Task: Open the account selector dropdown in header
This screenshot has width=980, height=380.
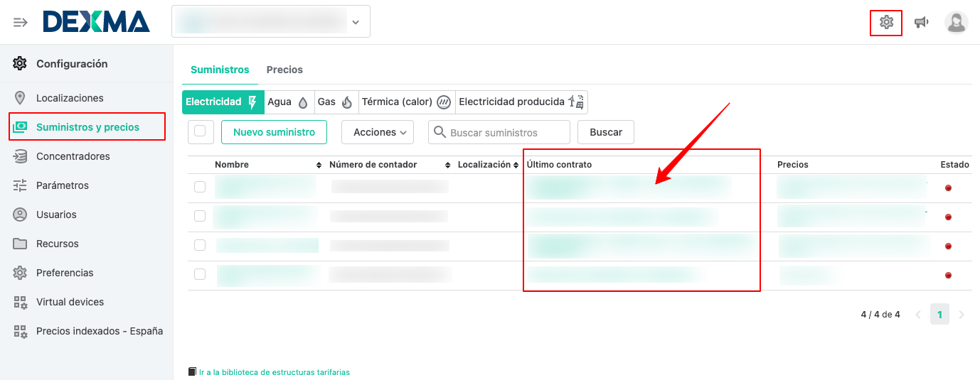Action: (x=271, y=22)
